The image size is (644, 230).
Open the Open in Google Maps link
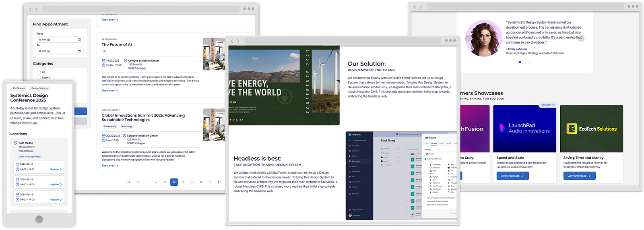click(x=29, y=157)
